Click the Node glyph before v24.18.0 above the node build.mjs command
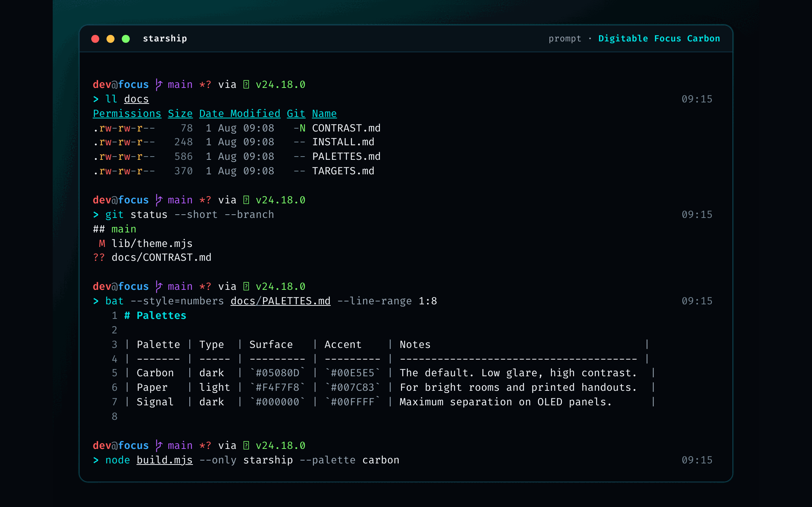812x507 pixels. (x=246, y=446)
